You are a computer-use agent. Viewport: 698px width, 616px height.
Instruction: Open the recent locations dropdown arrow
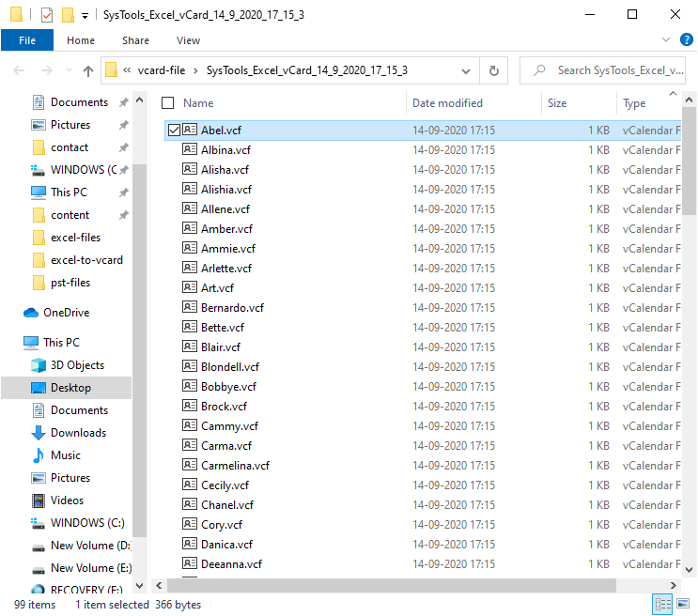[x=69, y=70]
